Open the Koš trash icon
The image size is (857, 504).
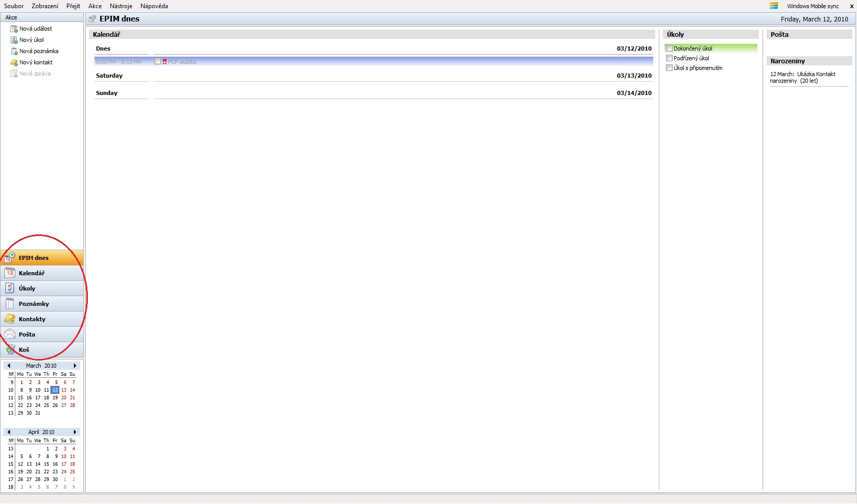pyautogui.click(x=10, y=349)
